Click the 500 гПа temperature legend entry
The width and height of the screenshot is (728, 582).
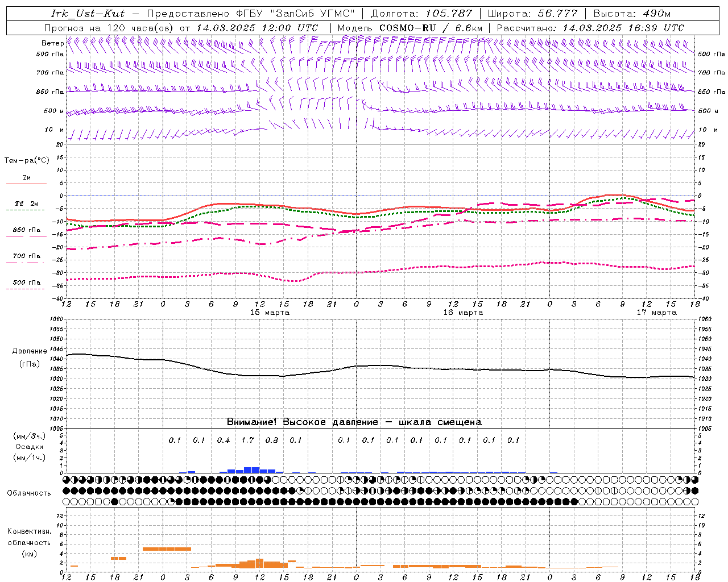(x=27, y=282)
